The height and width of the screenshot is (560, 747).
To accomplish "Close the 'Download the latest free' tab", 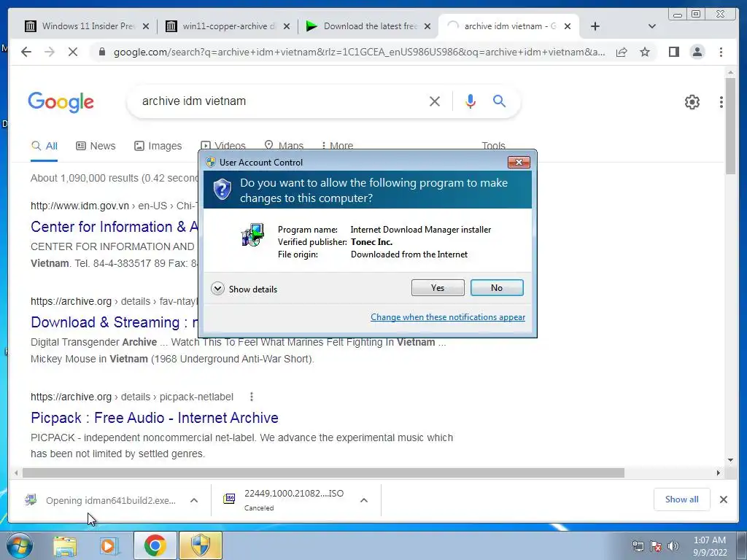I will tap(427, 26).
